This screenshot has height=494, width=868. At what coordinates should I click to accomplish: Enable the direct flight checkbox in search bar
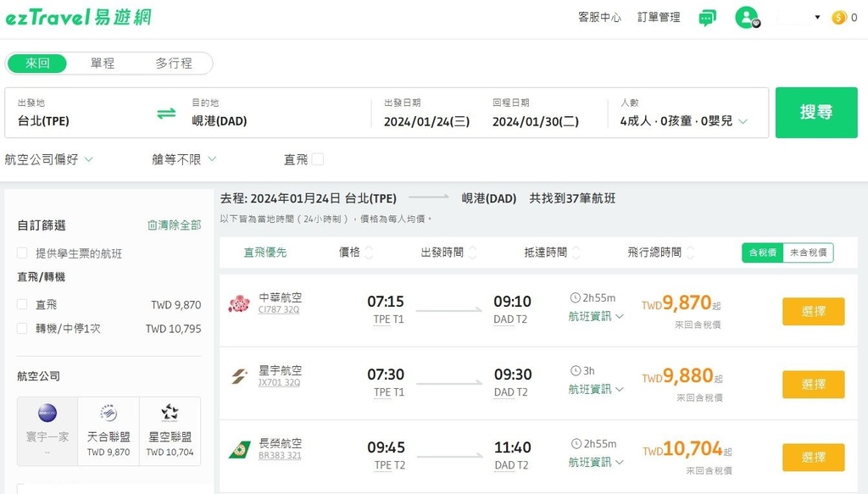pos(318,159)
